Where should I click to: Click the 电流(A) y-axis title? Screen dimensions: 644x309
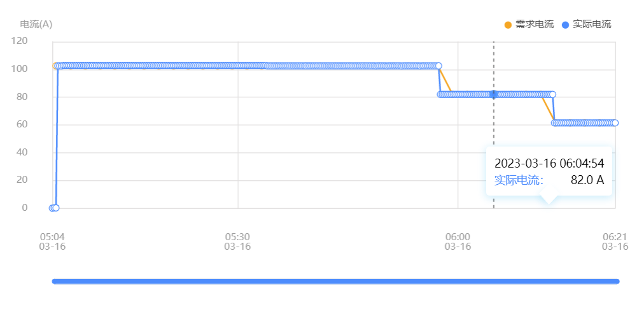36,24
